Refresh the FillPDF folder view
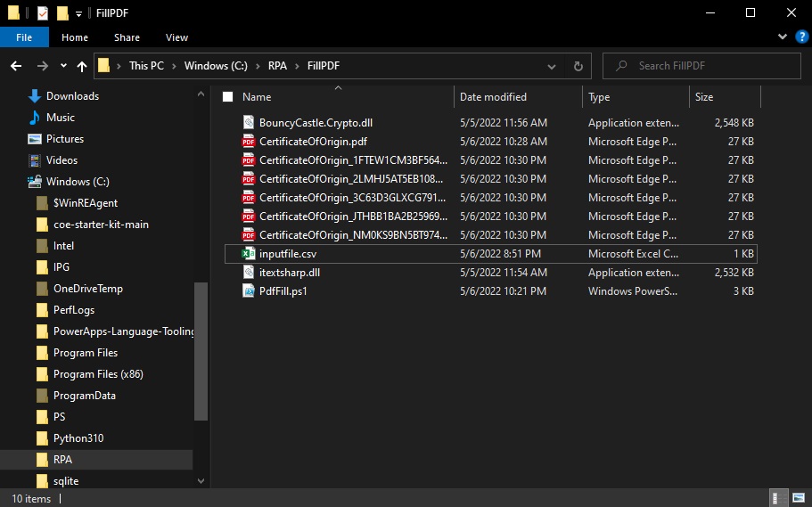Image resolution: width=812 pixels, height=507 pixels. [x=578, y=66]
